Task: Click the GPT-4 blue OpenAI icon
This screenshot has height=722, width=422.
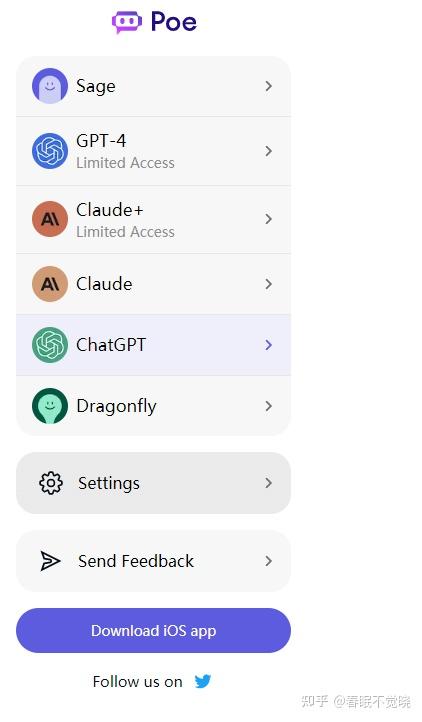Action: click(50, 151)
